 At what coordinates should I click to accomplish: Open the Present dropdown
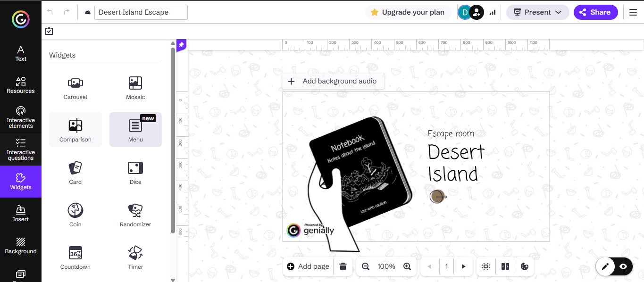[538, 12]
